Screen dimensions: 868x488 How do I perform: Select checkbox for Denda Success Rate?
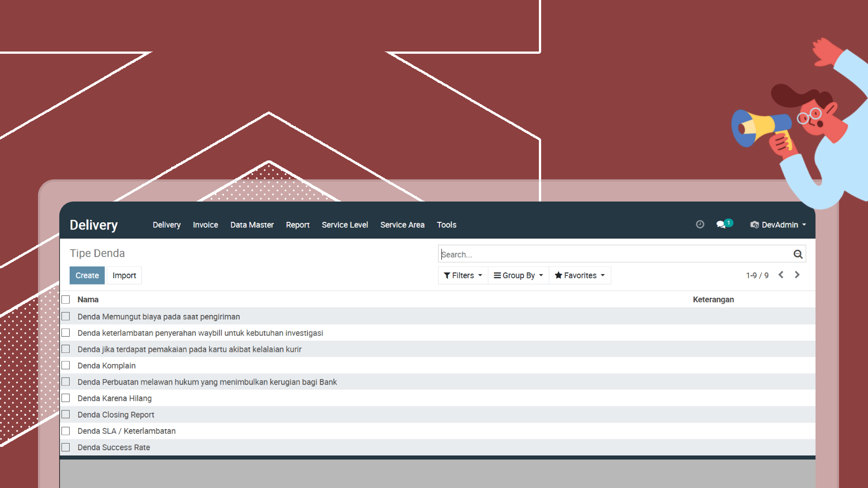[66, 447]
